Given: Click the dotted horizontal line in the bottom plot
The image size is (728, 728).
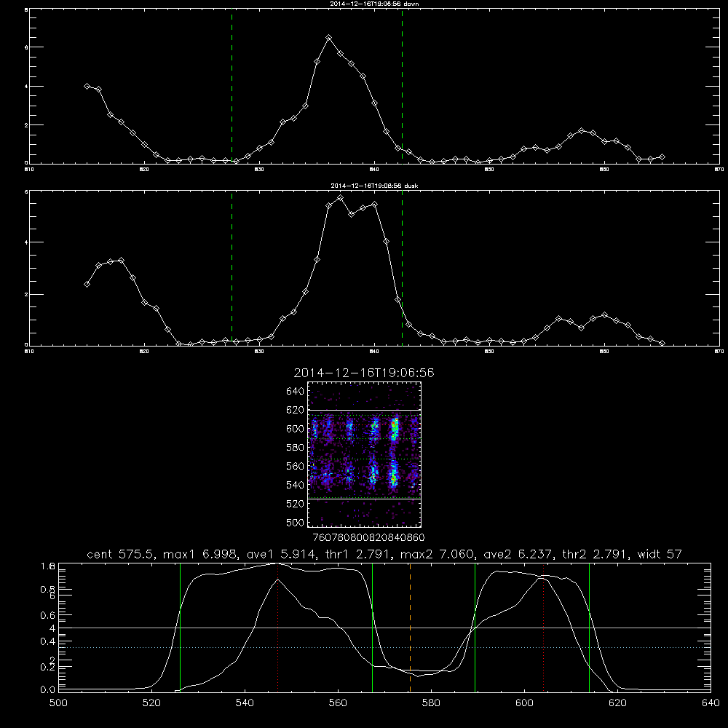Looking at the screenshot, I should click(384, 647).
